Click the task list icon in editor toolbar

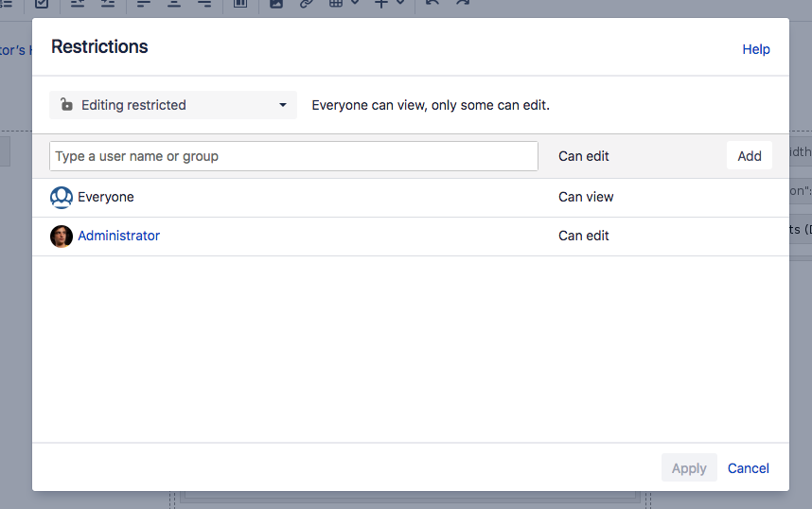(x=42, y=4)
